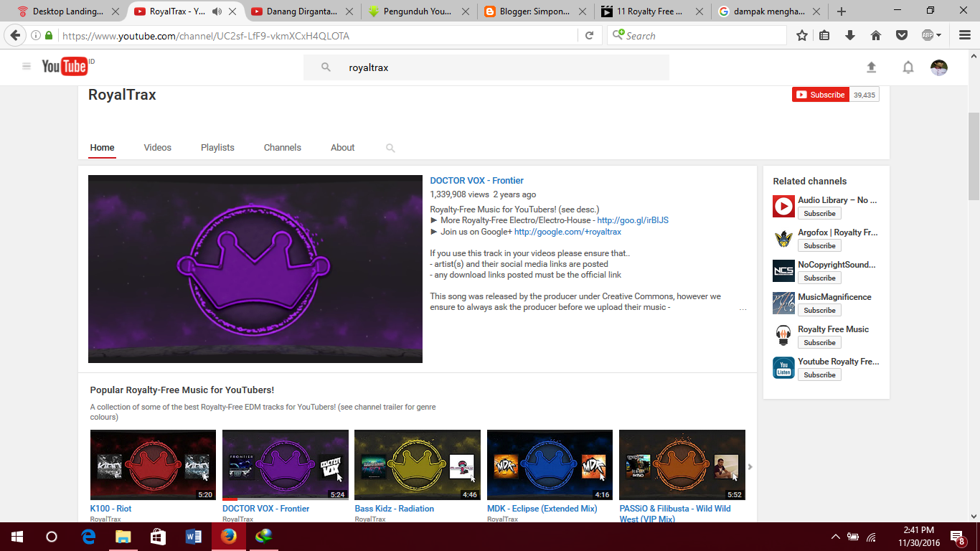This screenshot has height=551, width=980.
Task: Expand the video description ellipsis
Action: click(x=743, y=308)
